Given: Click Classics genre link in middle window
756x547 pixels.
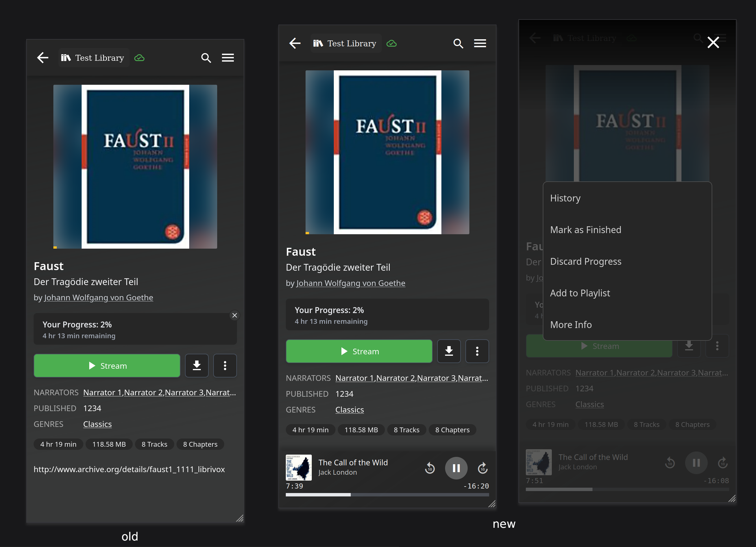Looking at the screenshot, I should (349, 410).
